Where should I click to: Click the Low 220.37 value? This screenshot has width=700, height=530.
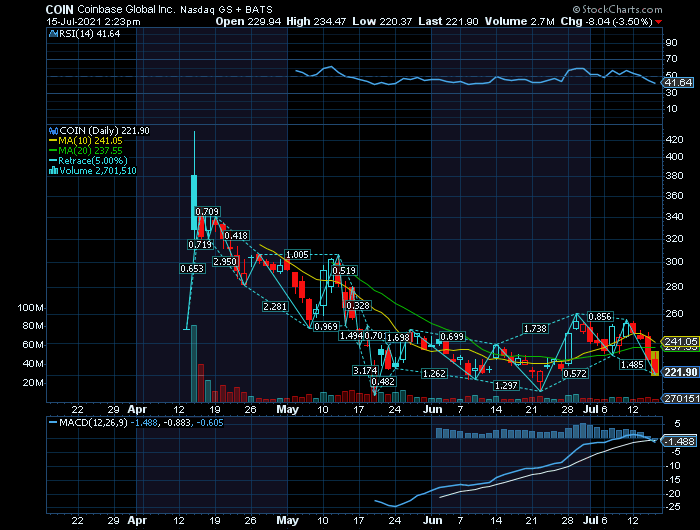click(x=382, y=21)
